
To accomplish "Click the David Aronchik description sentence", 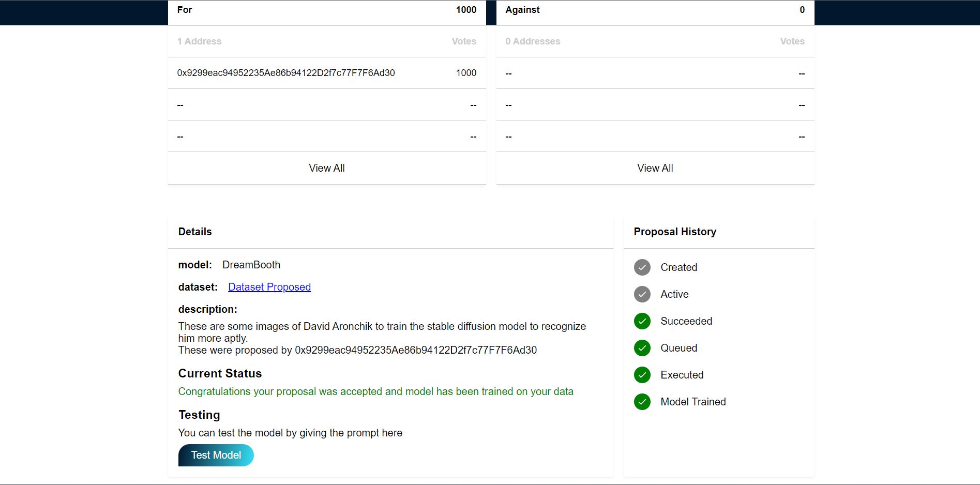I will (382, 332).
